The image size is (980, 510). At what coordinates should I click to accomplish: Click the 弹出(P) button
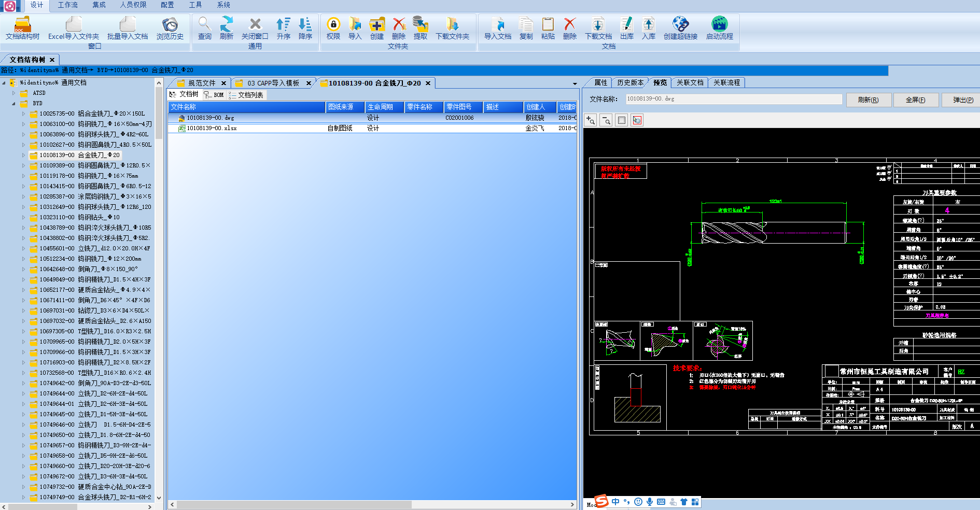(962, 100)
